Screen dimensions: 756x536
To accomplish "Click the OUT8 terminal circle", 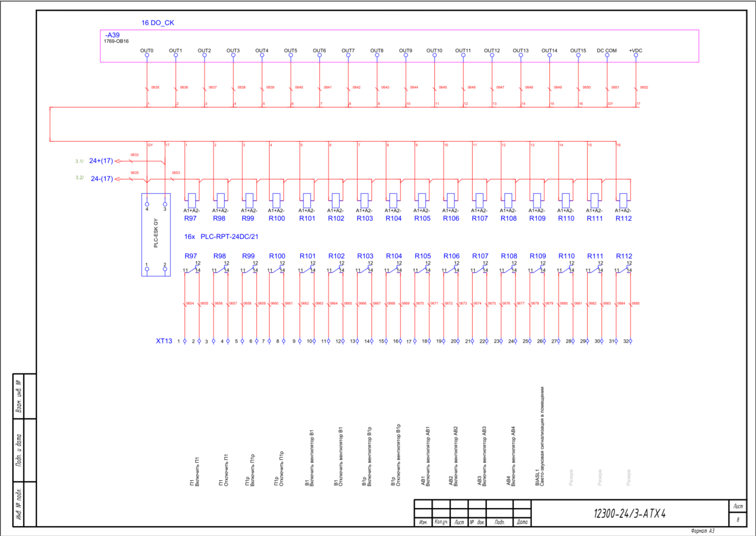I will click(377, 55).
